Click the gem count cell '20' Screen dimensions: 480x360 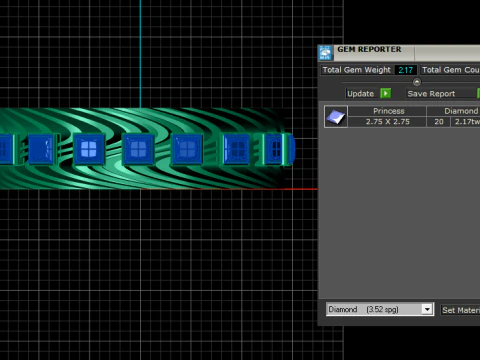coord(439,122)
